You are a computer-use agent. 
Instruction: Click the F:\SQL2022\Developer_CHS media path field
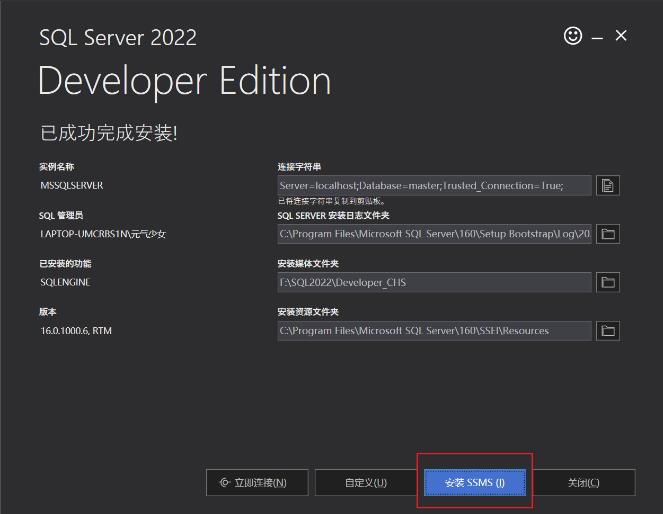(x=435, y=282)
